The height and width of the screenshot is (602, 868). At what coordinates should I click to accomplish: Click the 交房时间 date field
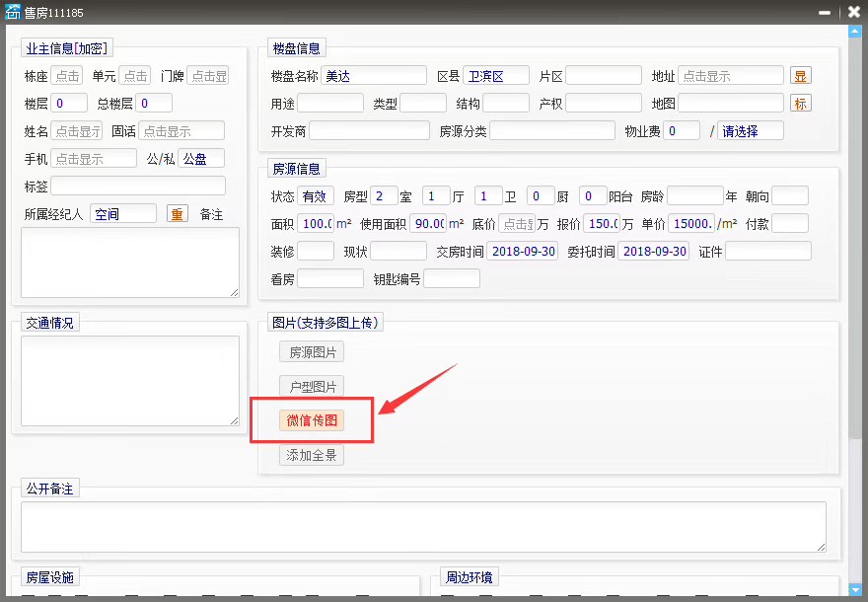tap(523, 252)
